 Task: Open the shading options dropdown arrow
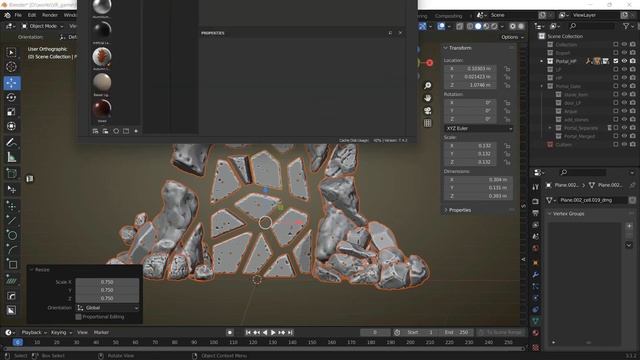[502, 26]
